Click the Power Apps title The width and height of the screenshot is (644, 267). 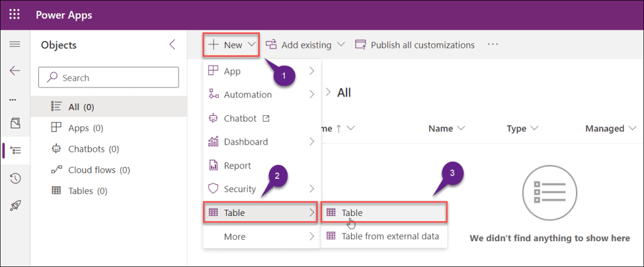click(x=64, y=15)
